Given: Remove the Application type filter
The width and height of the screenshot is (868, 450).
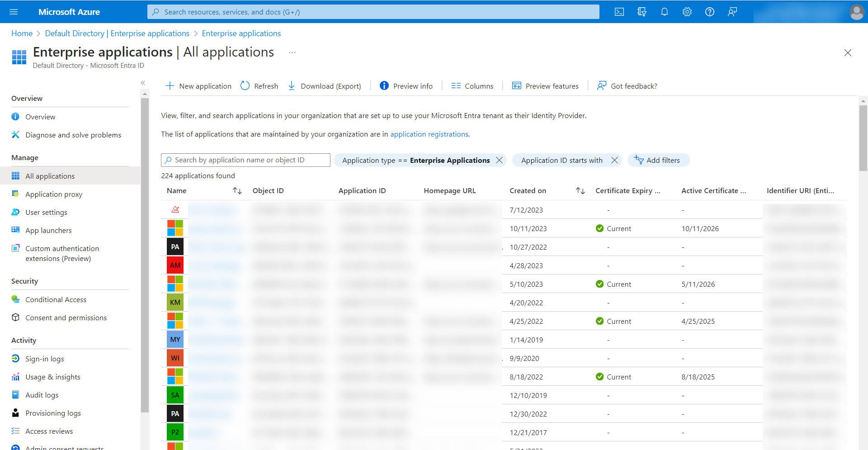Looking at the screenshot, I should (x=499, y=160).
